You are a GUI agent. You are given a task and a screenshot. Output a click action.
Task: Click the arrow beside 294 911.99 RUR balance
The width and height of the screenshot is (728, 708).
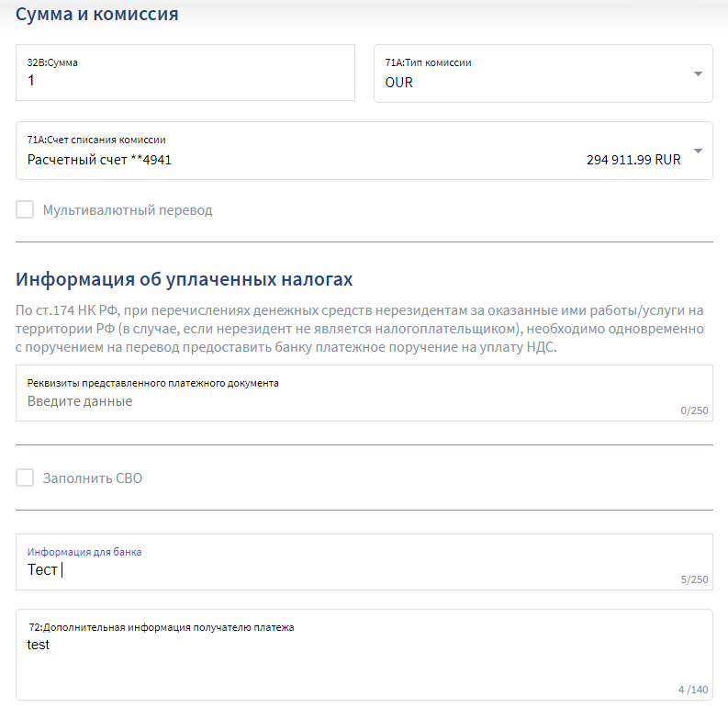click(698, 151)
